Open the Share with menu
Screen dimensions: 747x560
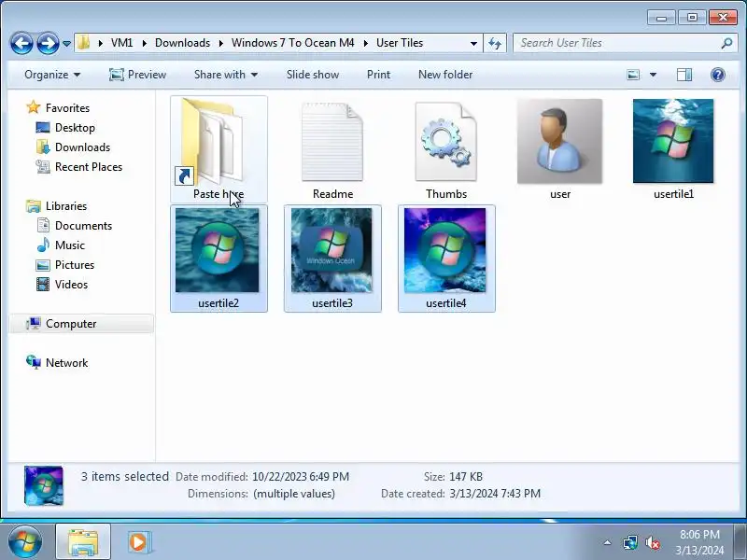point(226,75)
